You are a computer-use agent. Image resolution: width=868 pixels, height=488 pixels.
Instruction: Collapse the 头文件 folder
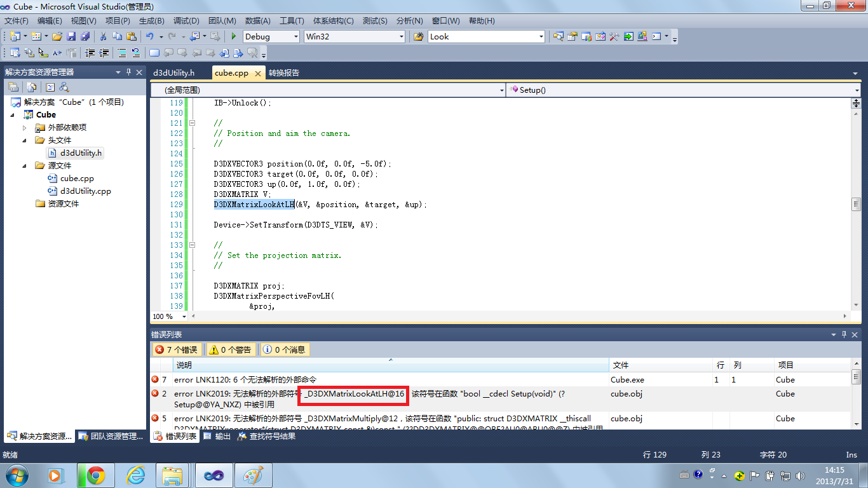point(25,140)
